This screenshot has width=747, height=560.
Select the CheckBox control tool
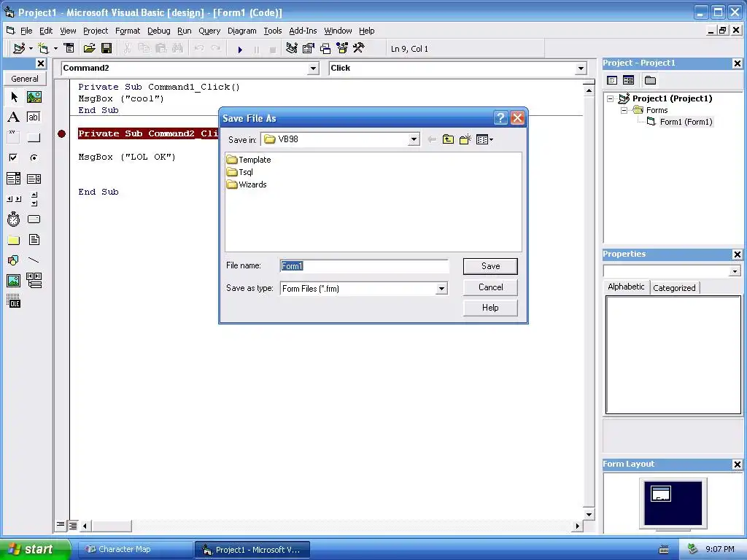[14, 157]
